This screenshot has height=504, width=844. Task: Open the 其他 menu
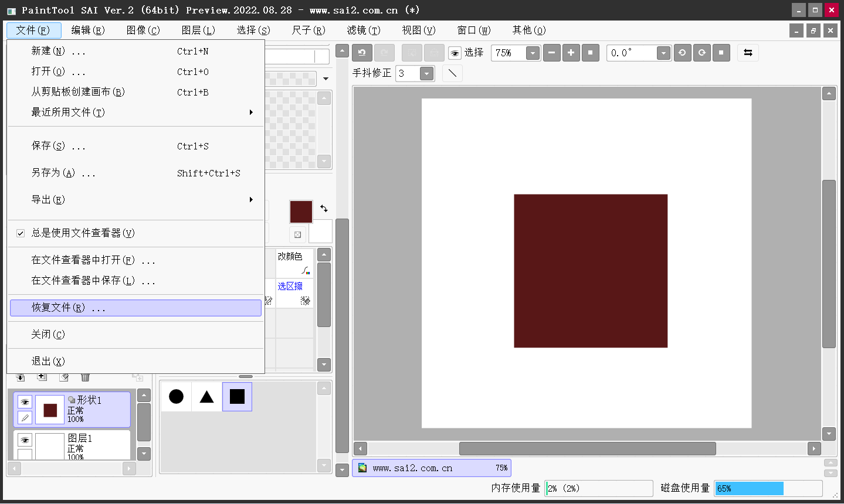[x=529, y=30]
